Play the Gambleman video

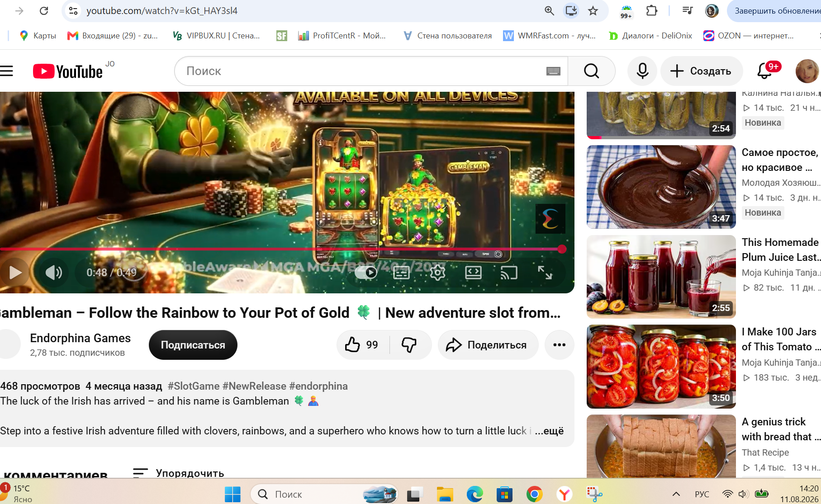pyautogui.click(x=15, y=272)
